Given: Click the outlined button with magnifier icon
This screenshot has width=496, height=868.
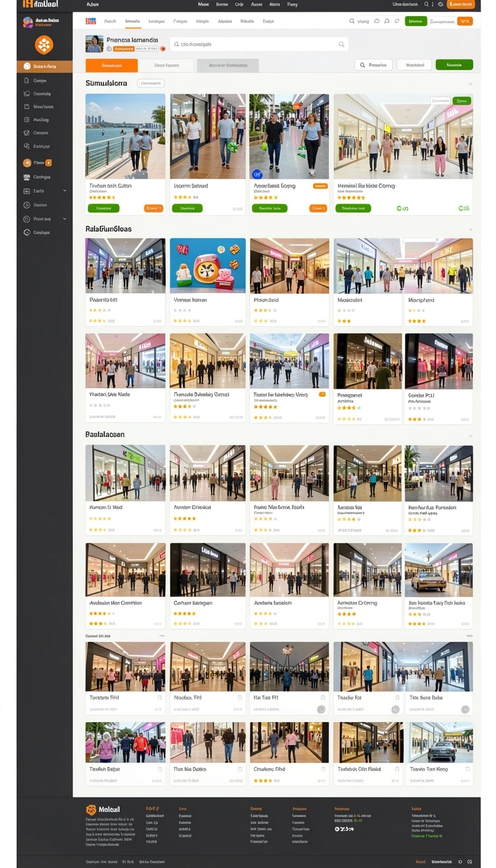Looking at the screenshot, I should pos(373,65).
